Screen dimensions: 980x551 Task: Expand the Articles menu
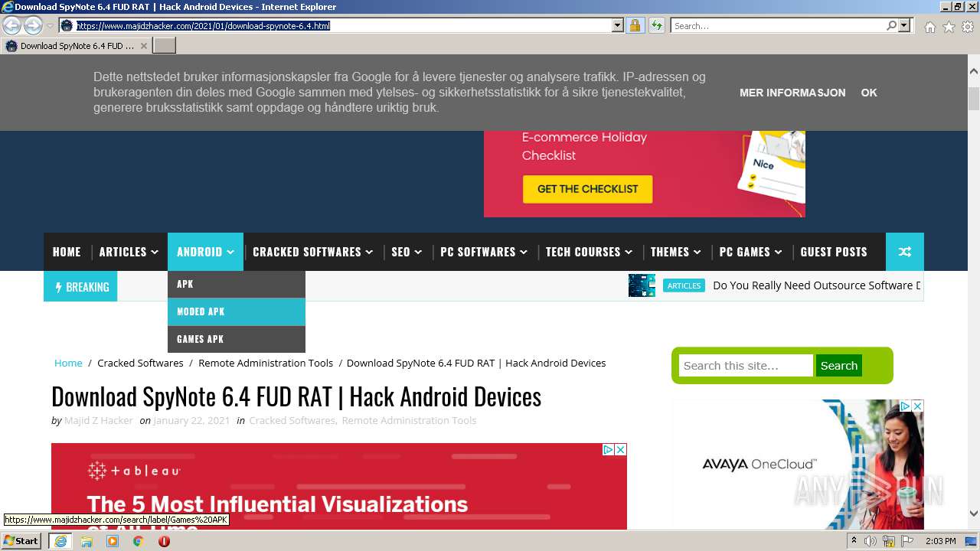(129, 252)
